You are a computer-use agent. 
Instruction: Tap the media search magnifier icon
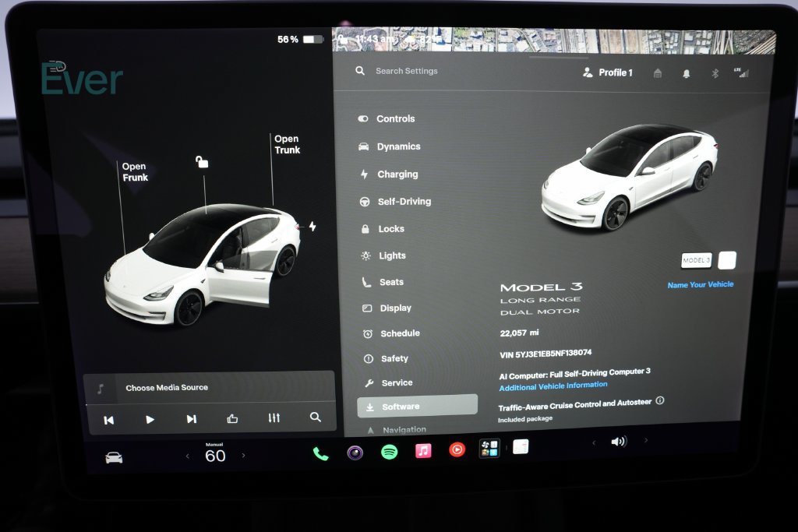click(316, 417)
